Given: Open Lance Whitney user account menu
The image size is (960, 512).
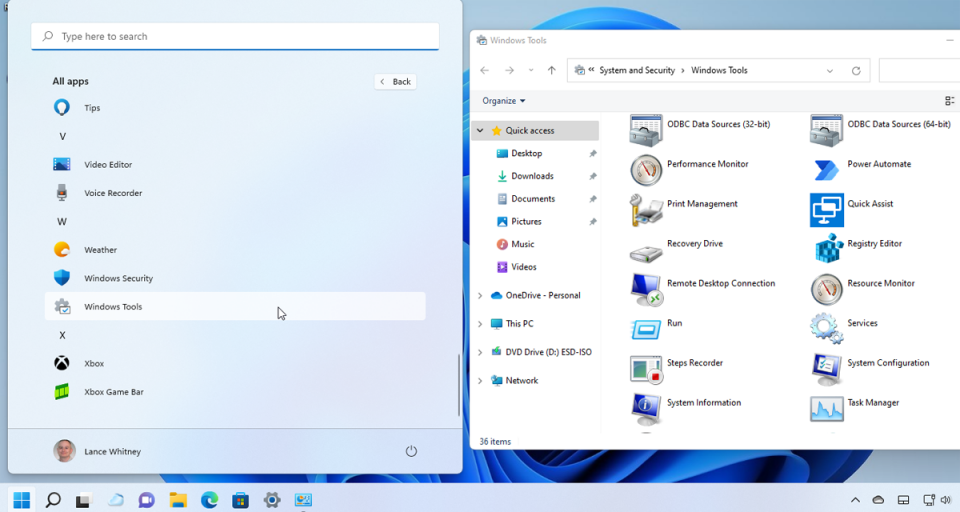Looking at the screenshot, I should click(x=97, y=451).
